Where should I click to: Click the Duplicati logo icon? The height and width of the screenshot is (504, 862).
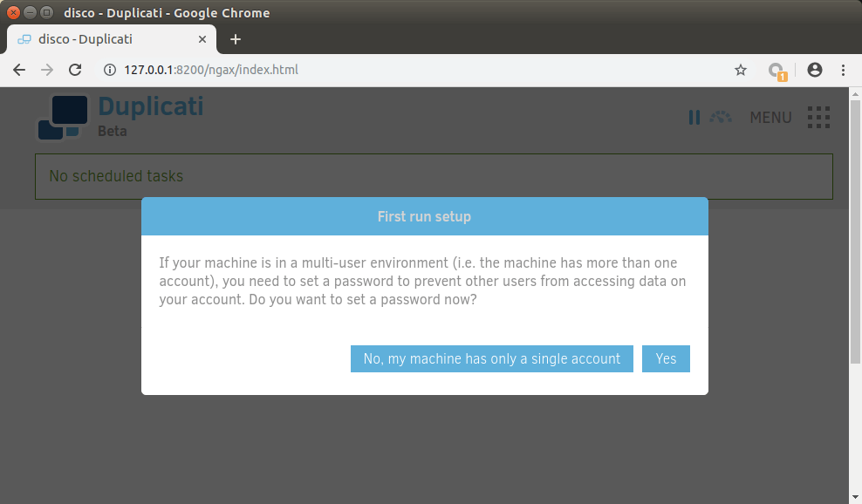(x=63, y=118)
